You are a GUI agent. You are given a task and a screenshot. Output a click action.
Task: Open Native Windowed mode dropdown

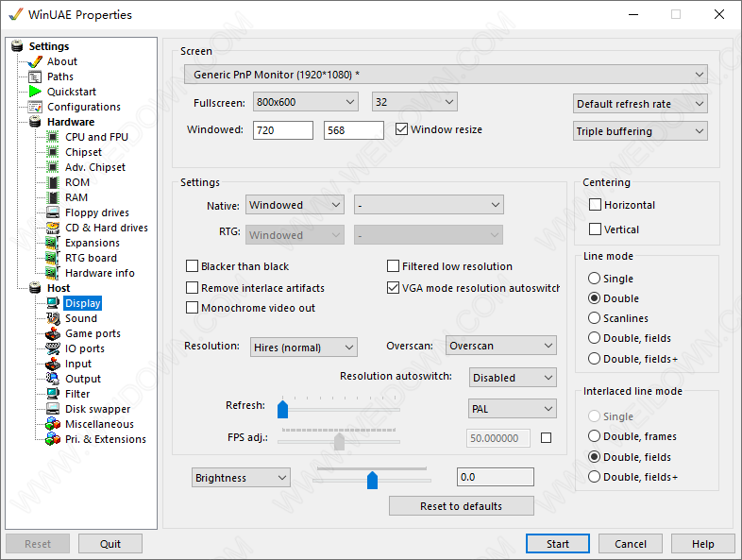[x=295, y=205]
